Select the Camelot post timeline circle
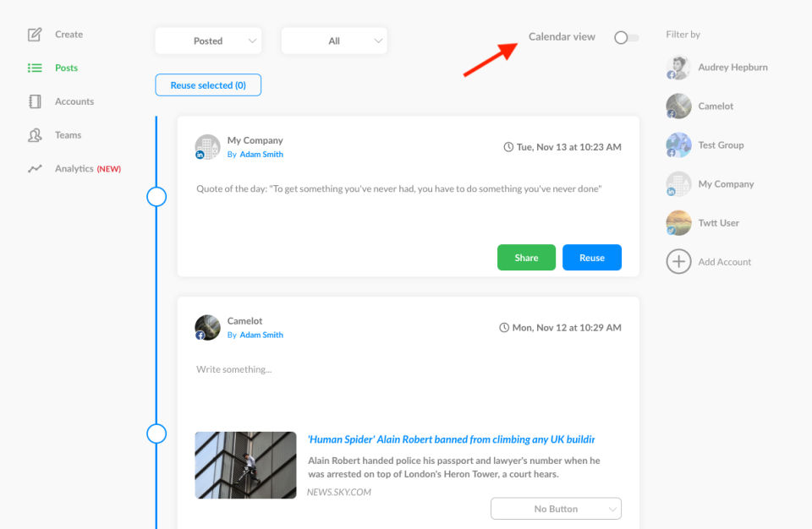The image size is (812, 529). pos(156,434)
